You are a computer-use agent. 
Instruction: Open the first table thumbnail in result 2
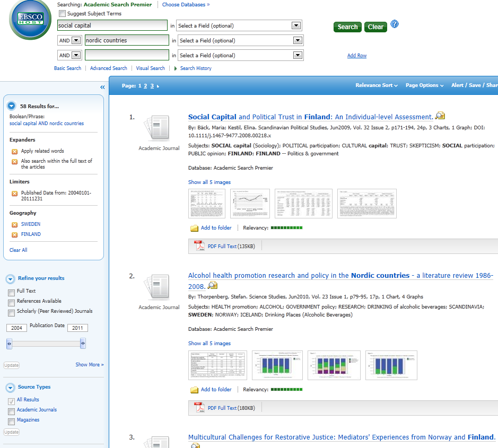point(217,365)
